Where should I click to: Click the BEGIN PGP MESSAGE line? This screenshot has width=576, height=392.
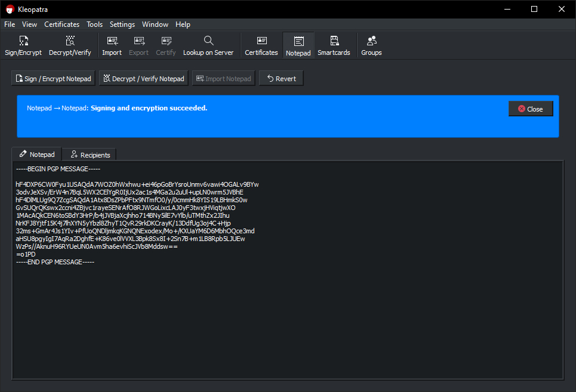[x=58, y=169]
